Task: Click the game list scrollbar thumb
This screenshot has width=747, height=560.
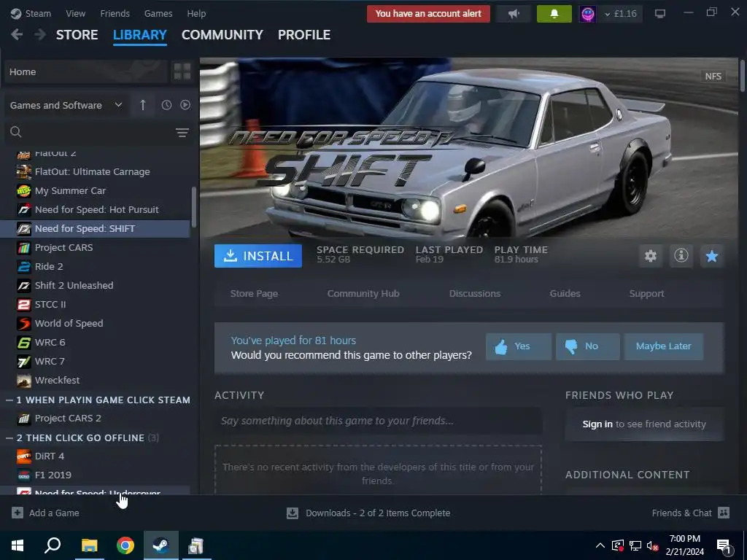Action: coord(194,207)
